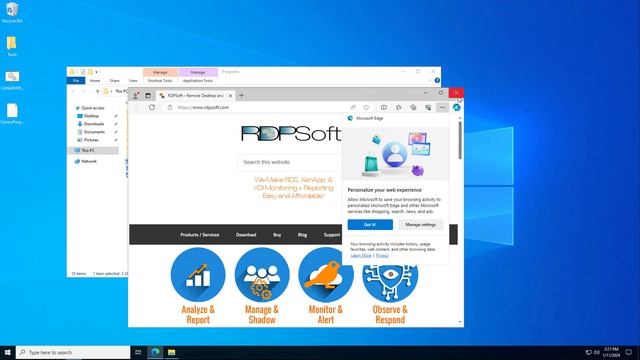Image resolution: width=640 pixels, height=360 pixels.
Task: Open File Explorer help icon
Action: pyautogui.click(x=437, y=80)
